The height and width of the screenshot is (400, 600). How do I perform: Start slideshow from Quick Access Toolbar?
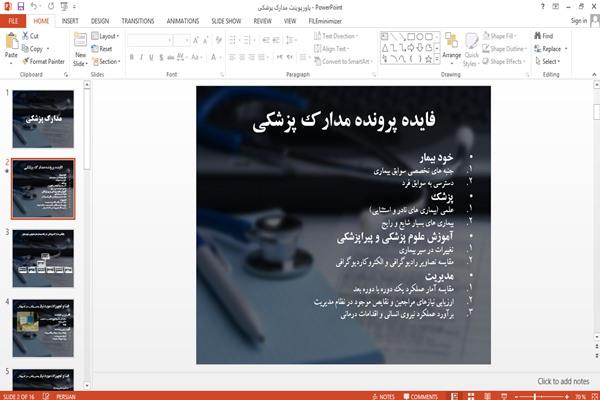tap(64, 7)
